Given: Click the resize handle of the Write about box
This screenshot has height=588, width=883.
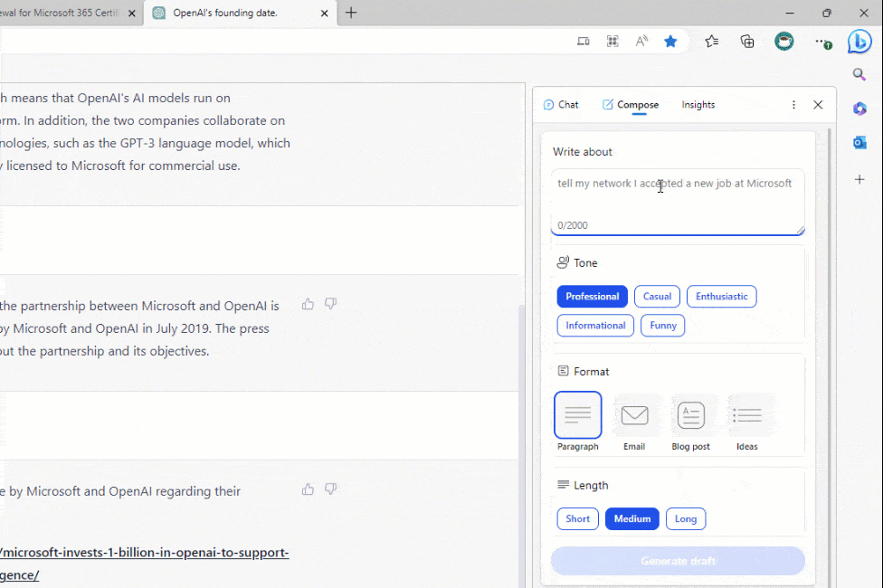Looking at the screenshot, I should 800,230.
